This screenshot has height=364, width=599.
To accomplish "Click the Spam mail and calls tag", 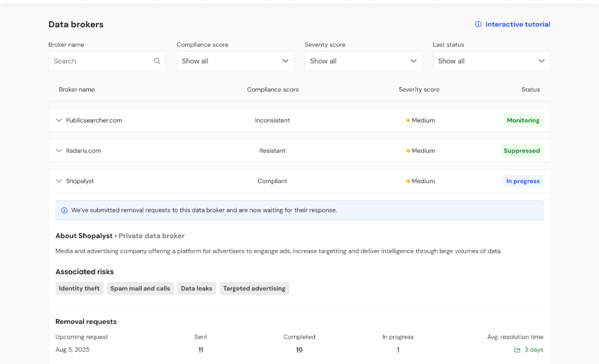I will [140, 289].
